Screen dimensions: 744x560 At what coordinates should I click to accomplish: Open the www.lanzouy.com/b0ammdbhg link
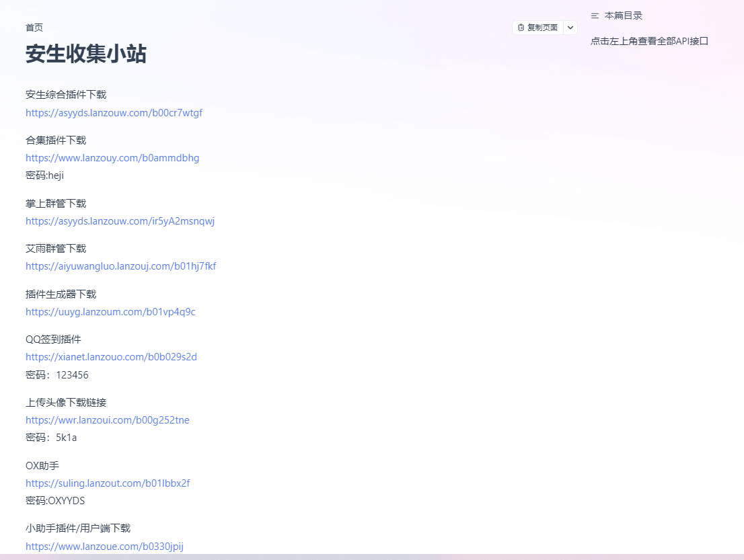(x=112, y=158)
